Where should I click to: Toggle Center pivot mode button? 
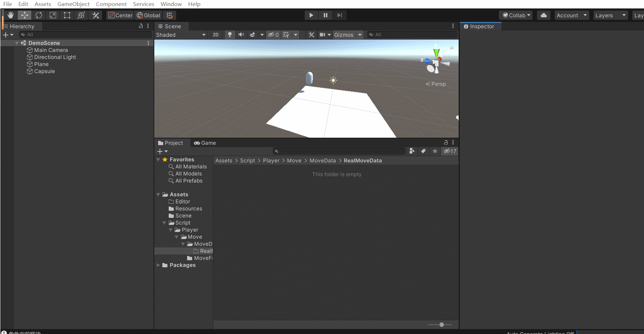[120, 15]
